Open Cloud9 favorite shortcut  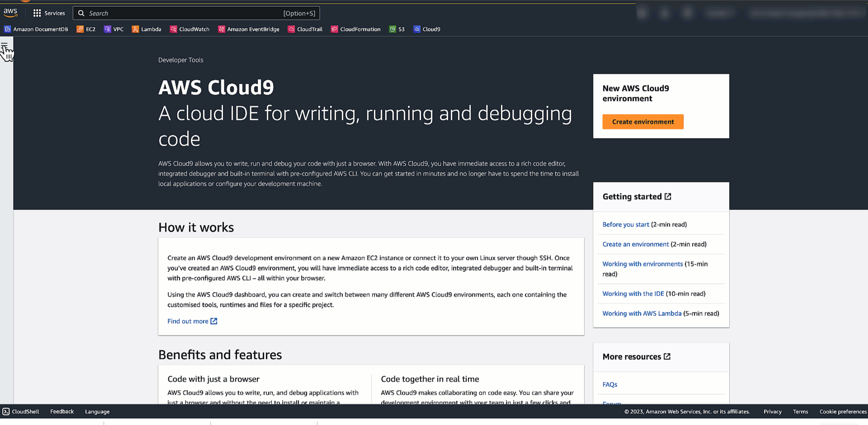(x=427, y=29)
